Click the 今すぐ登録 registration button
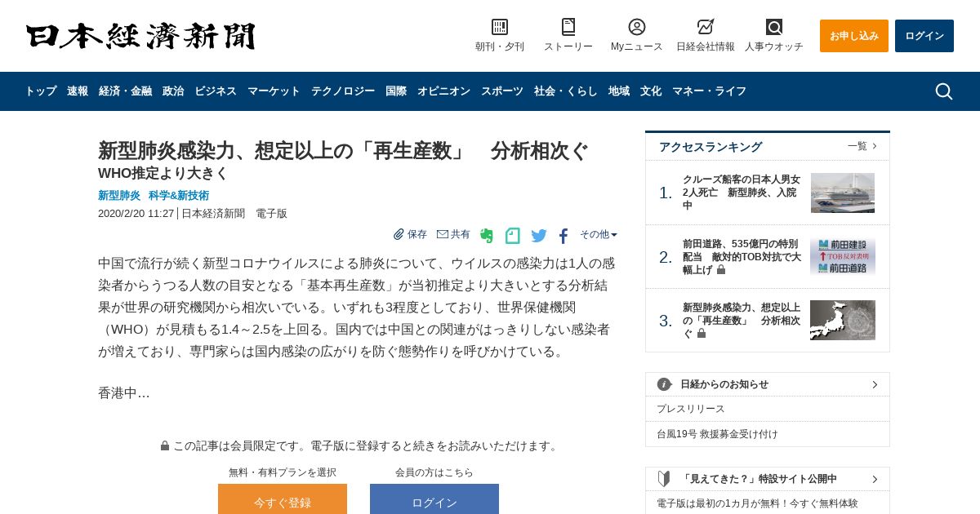 (283, 498)
